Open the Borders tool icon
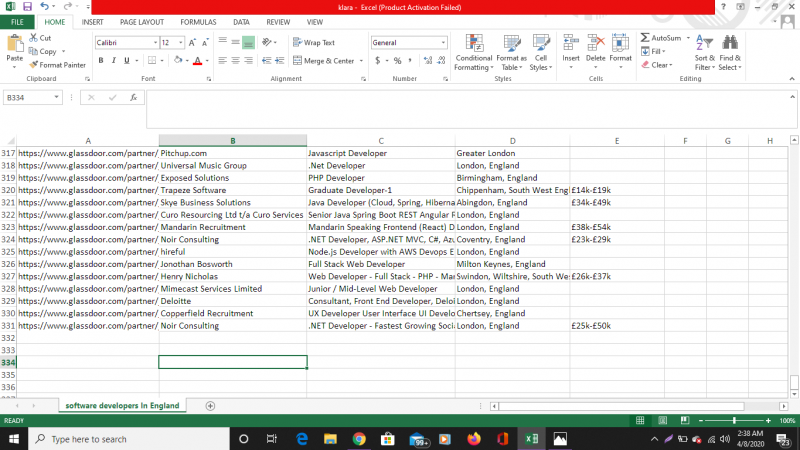The image size is (800, 450). point(152,60)
